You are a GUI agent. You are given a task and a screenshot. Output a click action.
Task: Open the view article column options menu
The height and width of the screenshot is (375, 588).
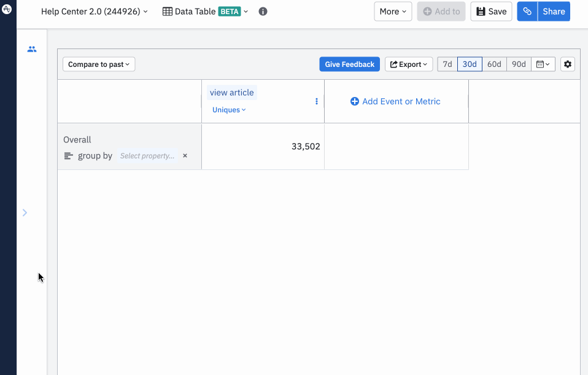[x=317, y=101]
